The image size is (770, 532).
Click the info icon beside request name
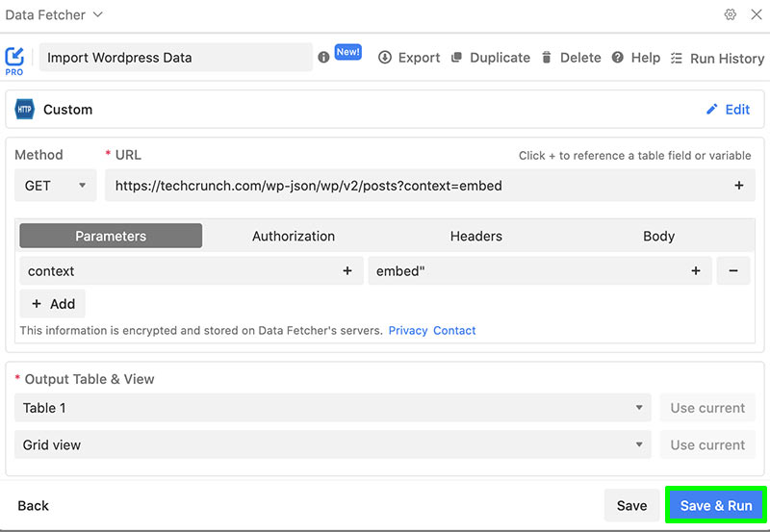point(323,58)
